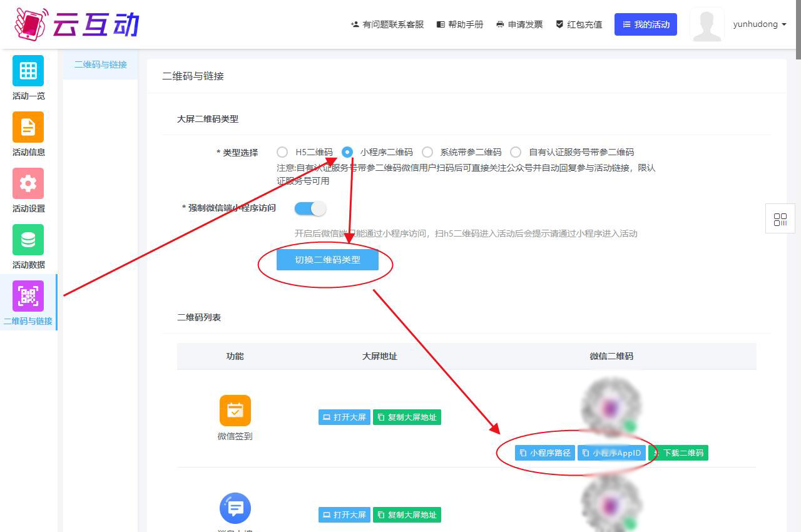
Task: Open the 我的活动 menu button
Action: click(645, 24)
